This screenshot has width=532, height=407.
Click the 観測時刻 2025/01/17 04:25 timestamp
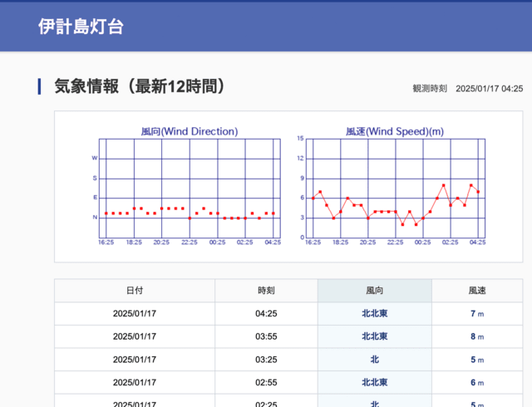[x=467, y=89]
